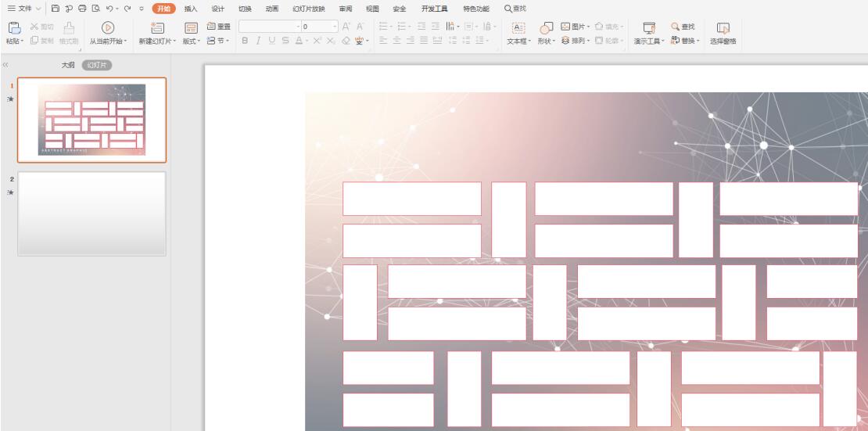Click 查找 search in the tab bar
This screenshot has height=431, width=868.
pos(515,9)
